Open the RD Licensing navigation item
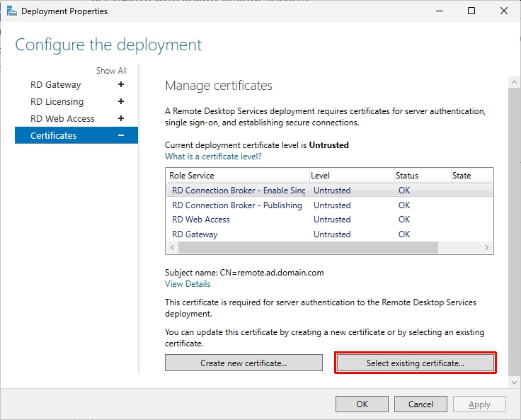The width and height of the screenshot is (521, 420). click(x=57, y=101)
